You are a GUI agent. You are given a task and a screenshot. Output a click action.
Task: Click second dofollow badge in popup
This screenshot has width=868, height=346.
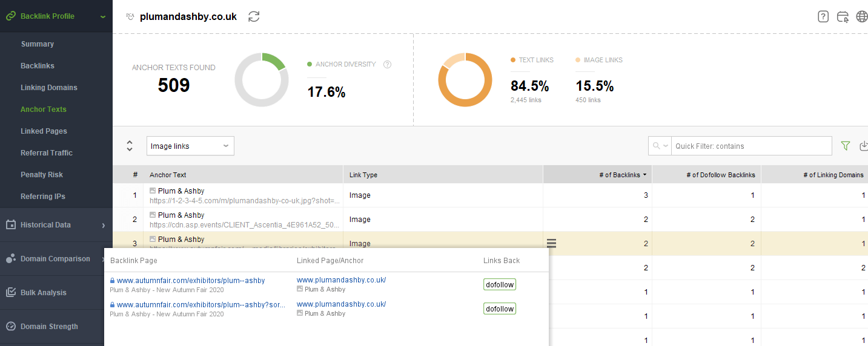pyautogui.click(x=500, y=308)
